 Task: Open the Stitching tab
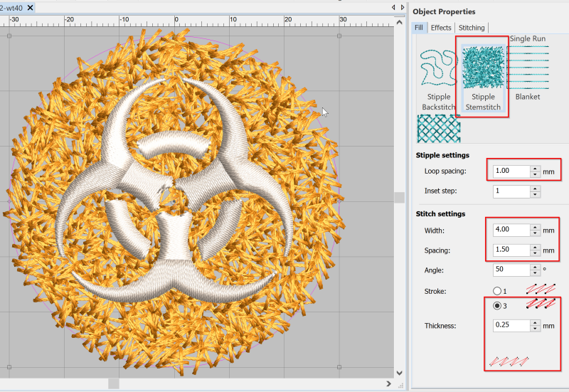472,28
